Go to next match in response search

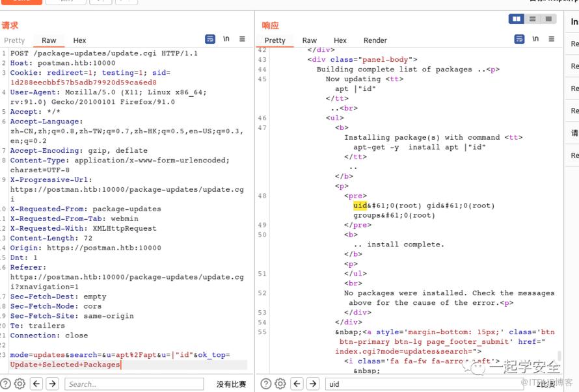pos(313,384)
